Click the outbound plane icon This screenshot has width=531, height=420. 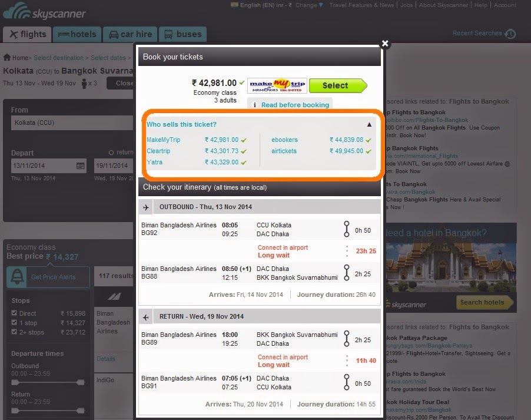coord(145,207)
